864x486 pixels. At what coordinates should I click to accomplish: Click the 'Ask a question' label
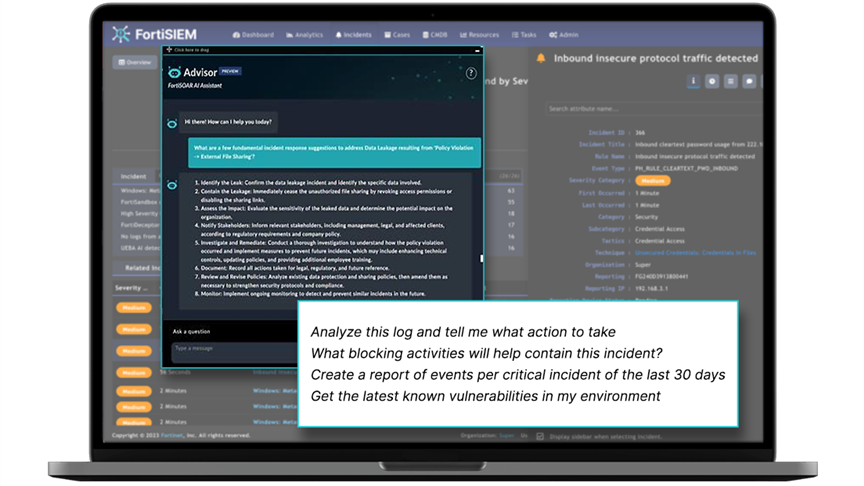(x=191, y=332)
